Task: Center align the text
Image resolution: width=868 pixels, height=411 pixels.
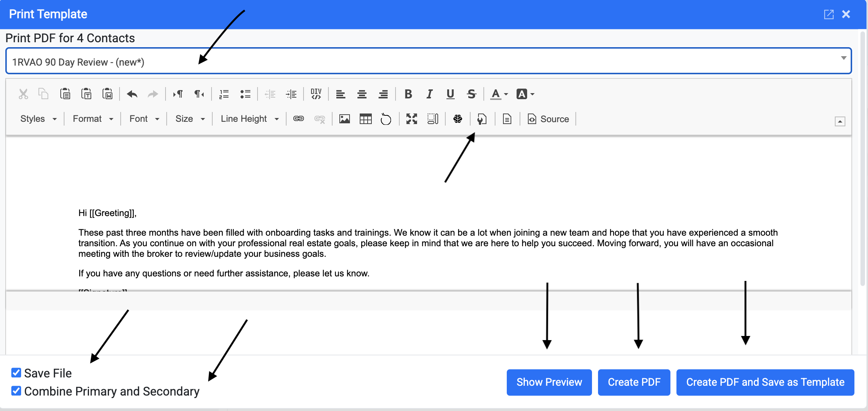Action: (362, 94)
